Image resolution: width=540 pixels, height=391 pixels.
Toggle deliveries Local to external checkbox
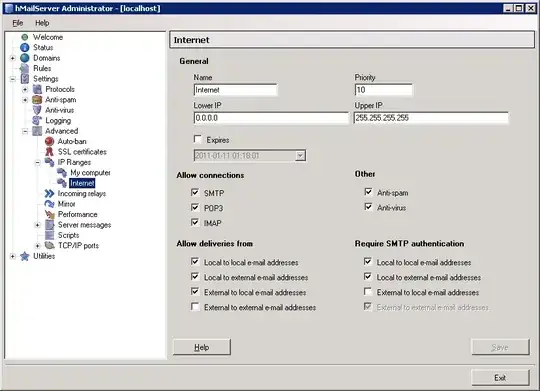coord(195,276)
